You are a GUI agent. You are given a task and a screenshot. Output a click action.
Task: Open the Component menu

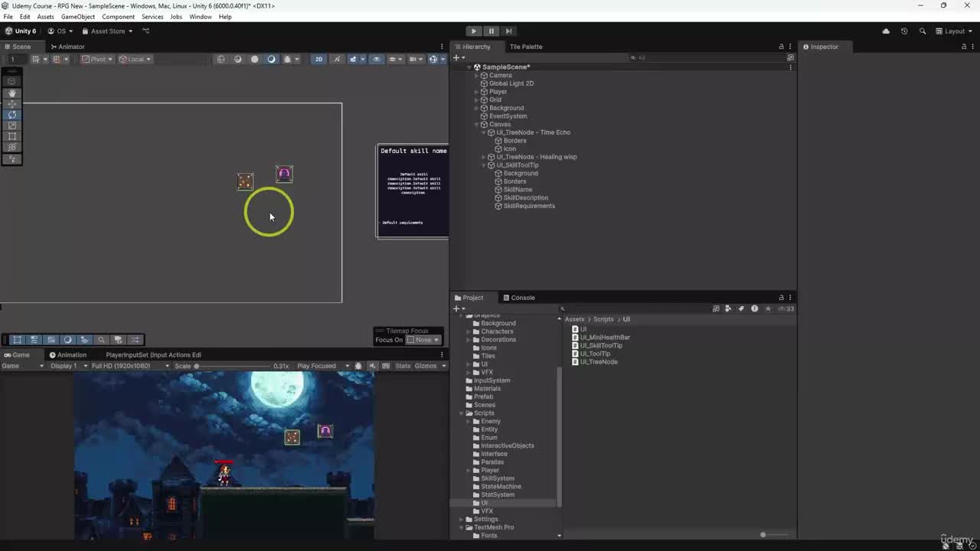(x=118, y=16)
